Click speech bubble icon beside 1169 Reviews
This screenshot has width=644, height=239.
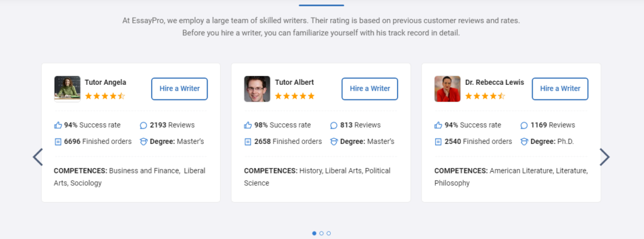coord(524,125)
